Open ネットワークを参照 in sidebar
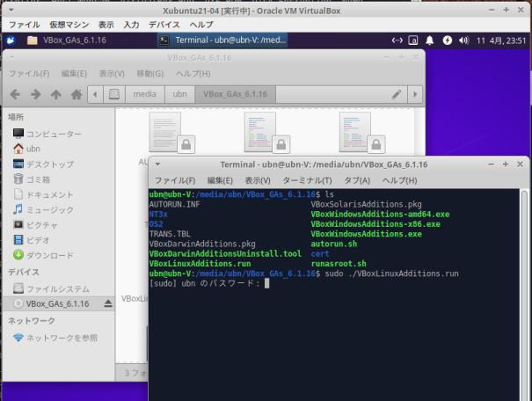 pos(55,338)
